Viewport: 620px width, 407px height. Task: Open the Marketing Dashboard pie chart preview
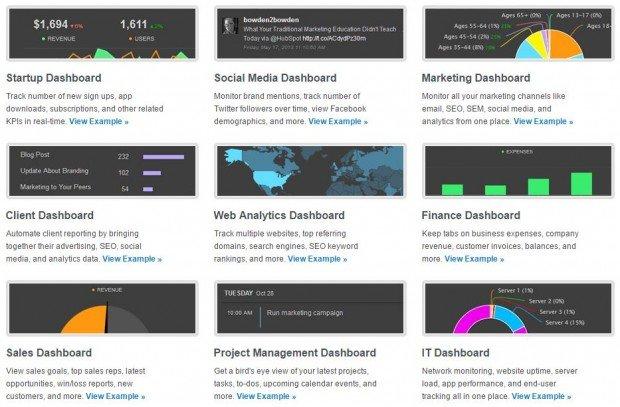pyautogui.click(x=518, y=34)
